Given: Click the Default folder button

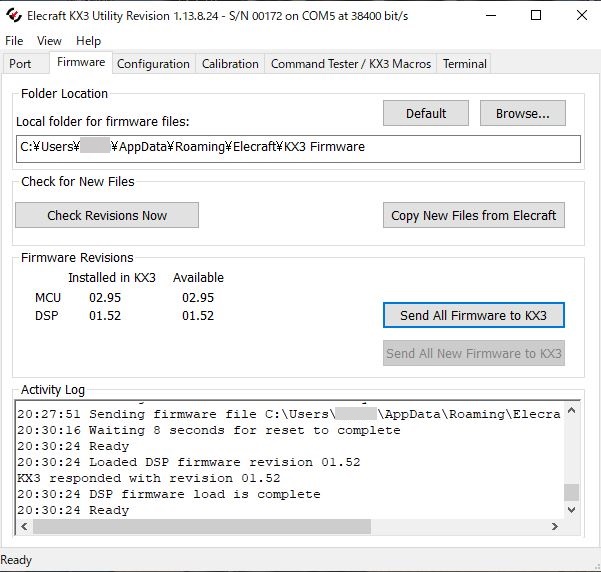Looking at the screenshot, I should coord(426,113).
